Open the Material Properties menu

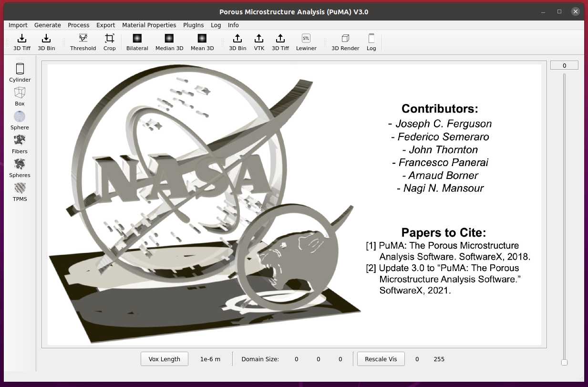point(149,25)
